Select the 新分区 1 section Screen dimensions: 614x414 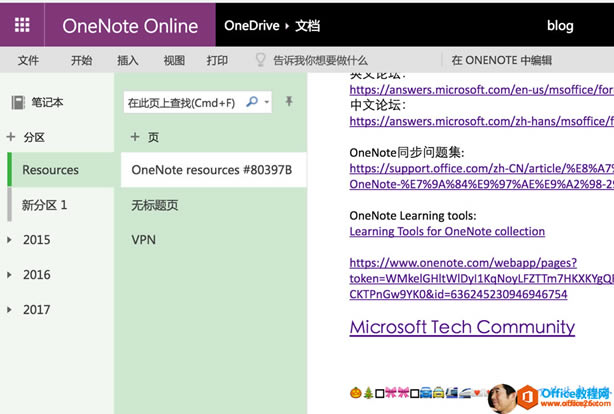61,205
